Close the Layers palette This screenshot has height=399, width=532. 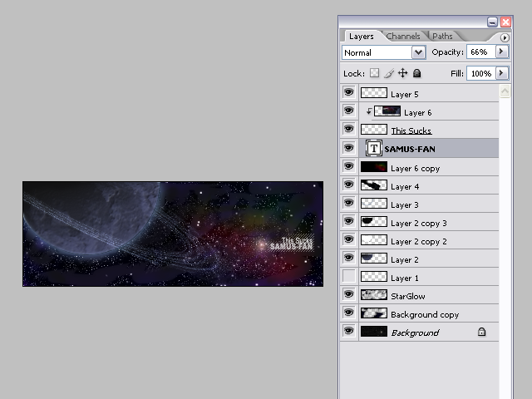pos(505,22)
